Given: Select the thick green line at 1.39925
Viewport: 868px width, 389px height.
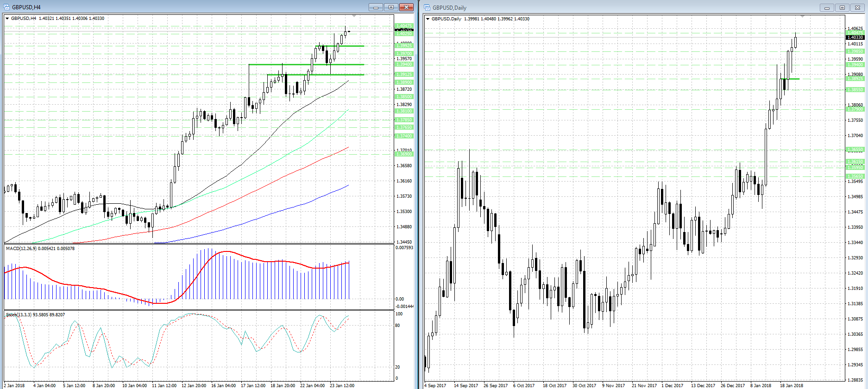Looking at the screenshot, I should (340, 46).
